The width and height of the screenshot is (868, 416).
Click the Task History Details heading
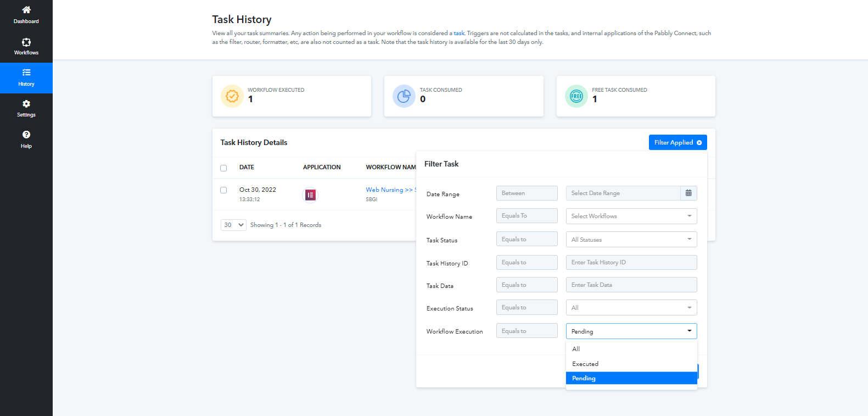[x=254, y=142]
